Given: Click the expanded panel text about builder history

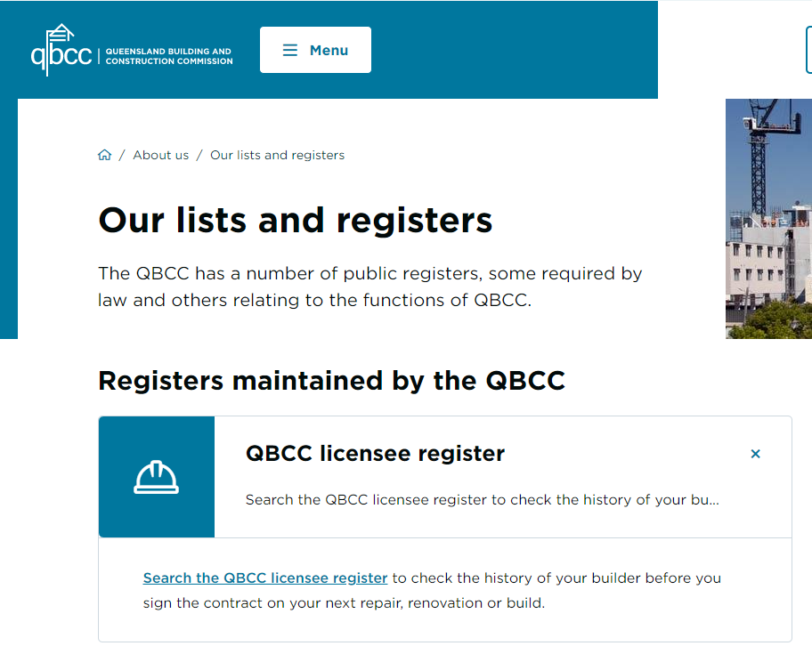Looking at the screenshot, I should click(x=432, y=590).
